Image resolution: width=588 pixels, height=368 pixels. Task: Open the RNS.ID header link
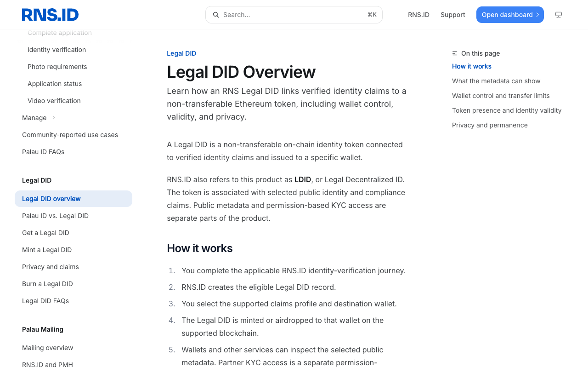tap(418, 15)
